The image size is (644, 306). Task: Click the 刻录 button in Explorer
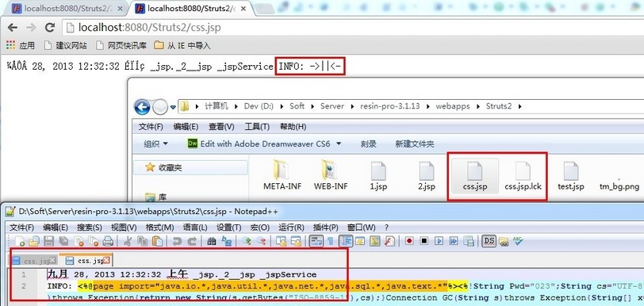[369, 143]
